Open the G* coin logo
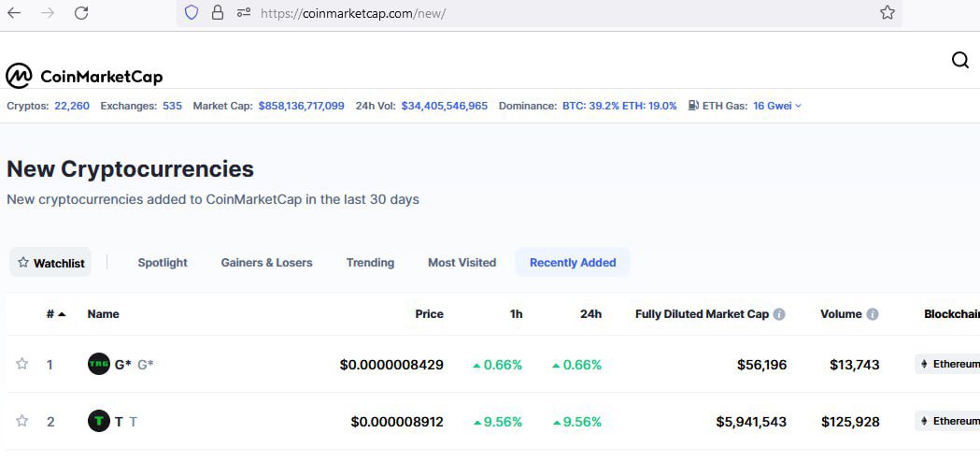The width and height of the screenshot is (980, 462). pyautogui.click(x=99, y=365)
